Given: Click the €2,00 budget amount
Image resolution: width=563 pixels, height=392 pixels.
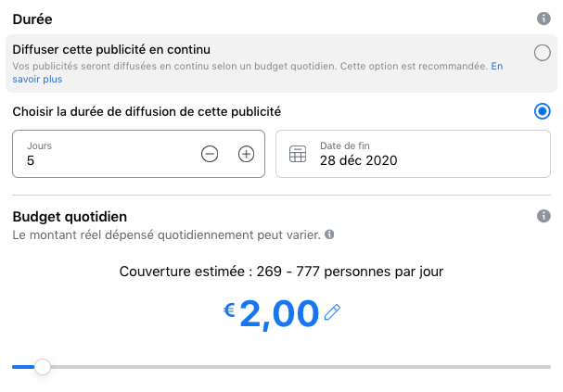Looking at the screenshot, I should pos(279,314).
